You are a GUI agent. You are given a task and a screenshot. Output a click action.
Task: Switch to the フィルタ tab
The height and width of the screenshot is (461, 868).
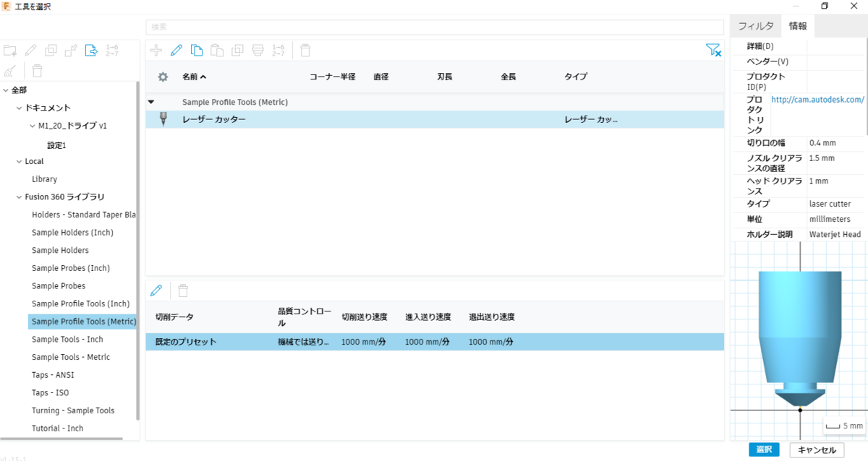756,26
